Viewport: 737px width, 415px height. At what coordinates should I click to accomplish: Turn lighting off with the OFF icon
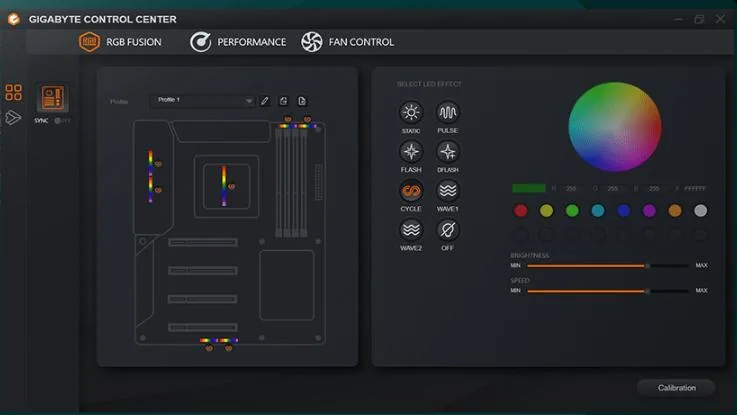point(447,229)
